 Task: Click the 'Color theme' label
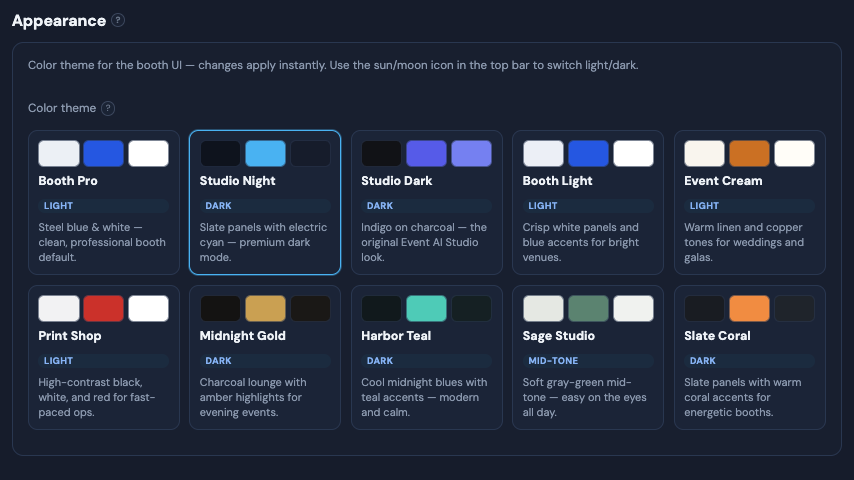point(62,108)
